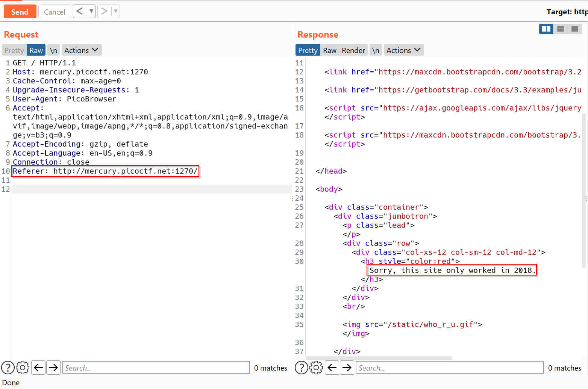Expand the history back dropdown arrow
588x389 pixels.
[91, 11]
